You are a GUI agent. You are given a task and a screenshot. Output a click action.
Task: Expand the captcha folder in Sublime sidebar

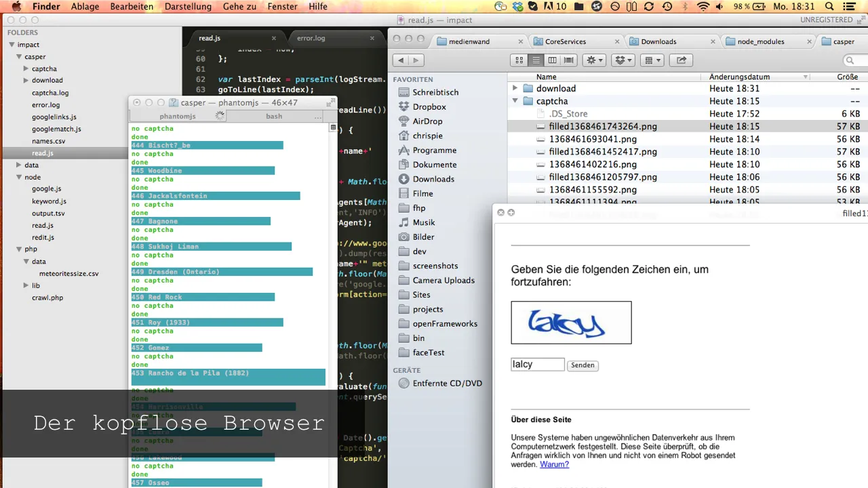26,68
